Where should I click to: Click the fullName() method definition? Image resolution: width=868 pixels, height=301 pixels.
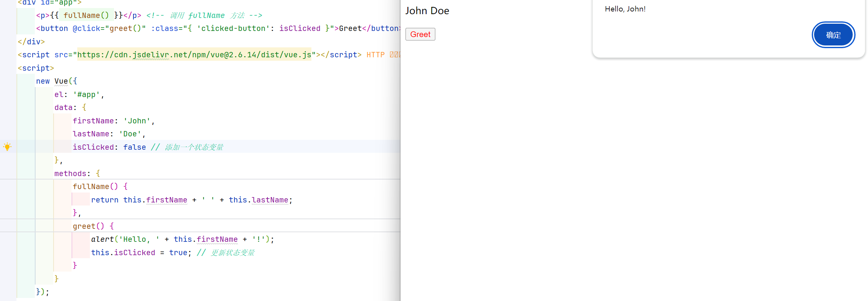[x=100, y=186]
